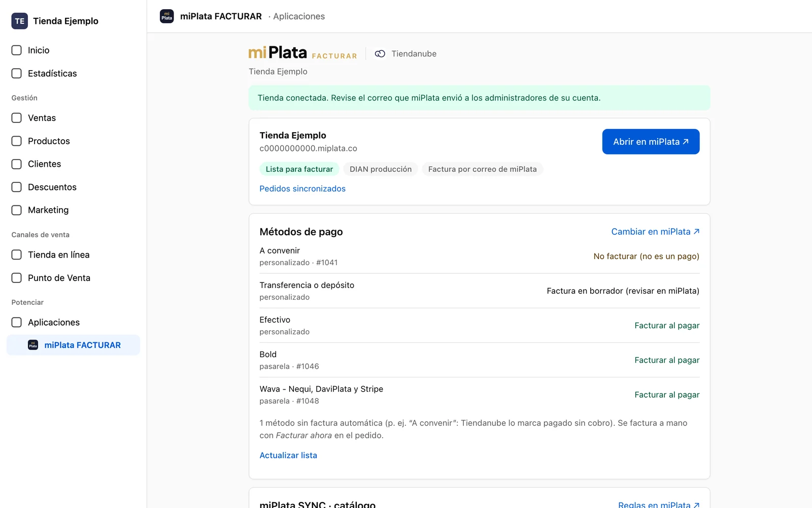Screen dimensions: 812x508
Task: Click Facturar al pagar in the Efectivo row
Action: point(667,326)
